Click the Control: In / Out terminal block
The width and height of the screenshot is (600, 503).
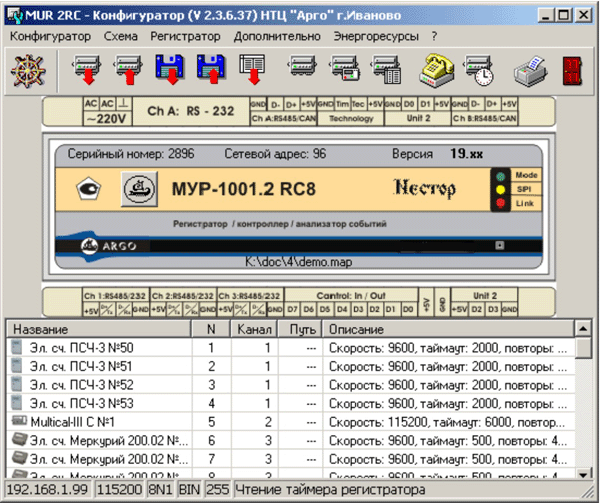point(351,302)
